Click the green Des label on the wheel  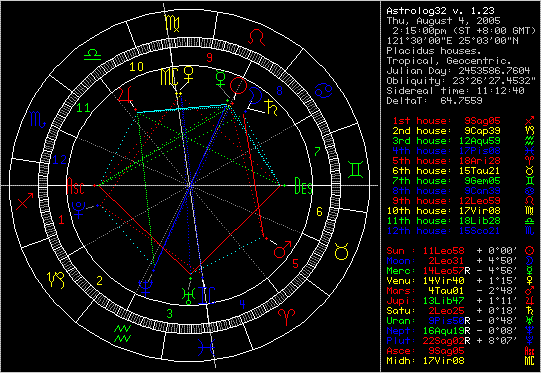point(303,186)
